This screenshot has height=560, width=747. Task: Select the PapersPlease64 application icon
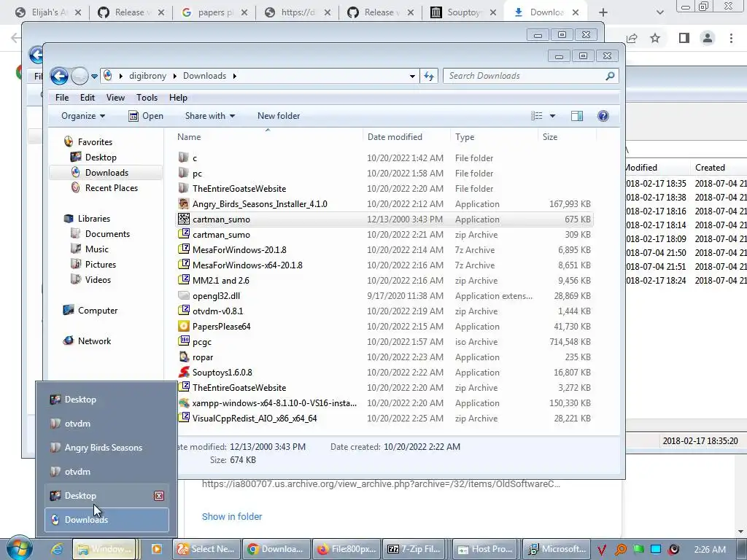[x=183, y=326]
